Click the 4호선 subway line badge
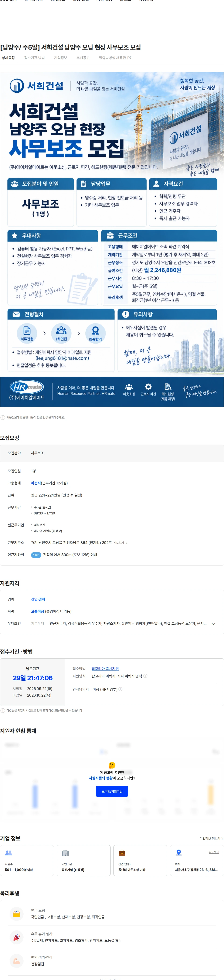 (x=36, y=555)
